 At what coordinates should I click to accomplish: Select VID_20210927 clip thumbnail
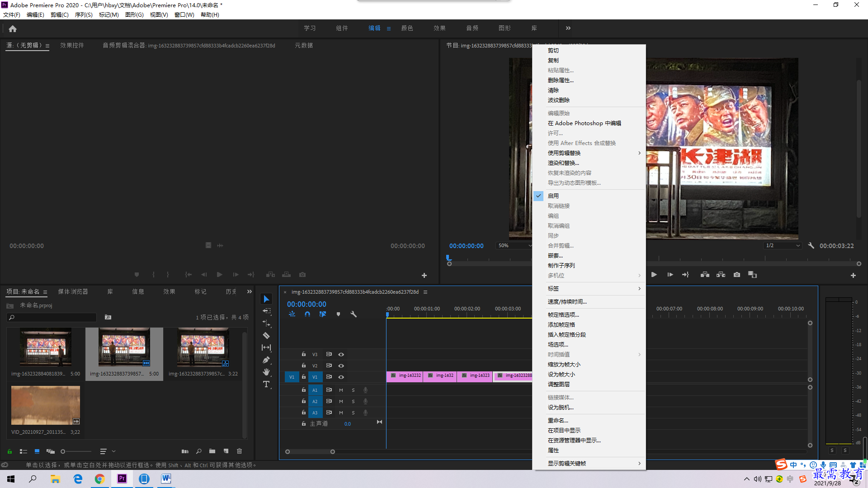[46, 405]
